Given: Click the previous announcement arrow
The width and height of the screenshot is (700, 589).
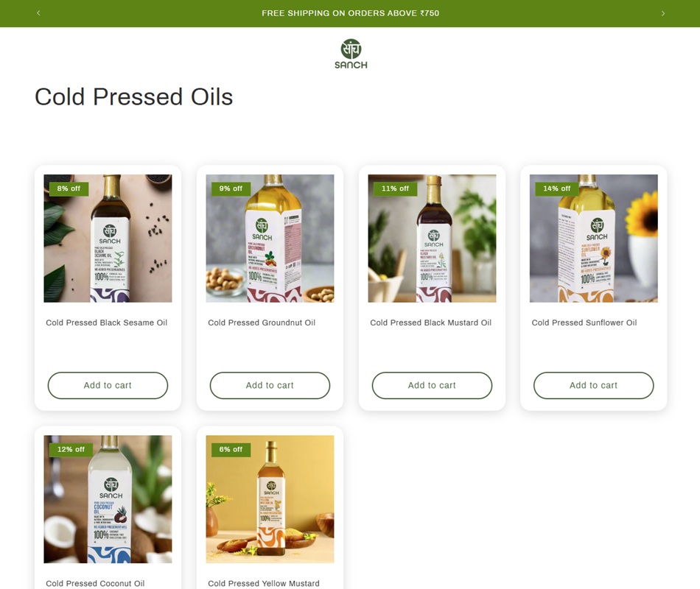Looking at the screenshot, I should point(38,13).
